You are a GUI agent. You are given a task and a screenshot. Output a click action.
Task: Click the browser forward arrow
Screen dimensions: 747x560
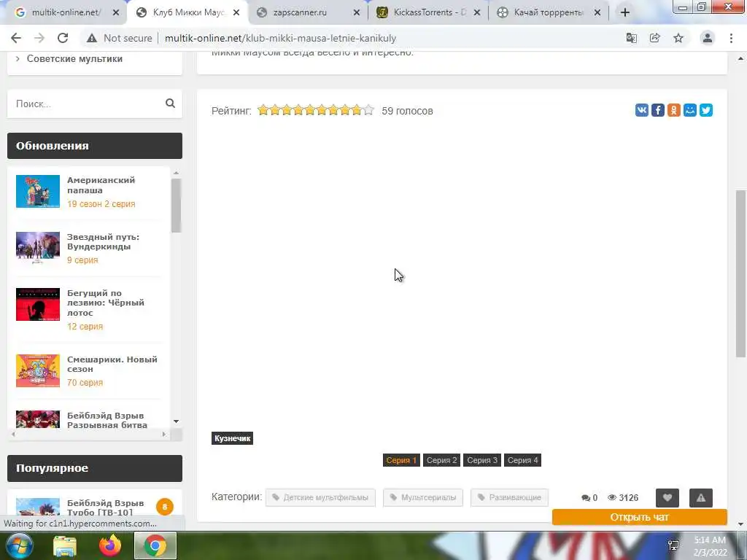coord(39,38)
